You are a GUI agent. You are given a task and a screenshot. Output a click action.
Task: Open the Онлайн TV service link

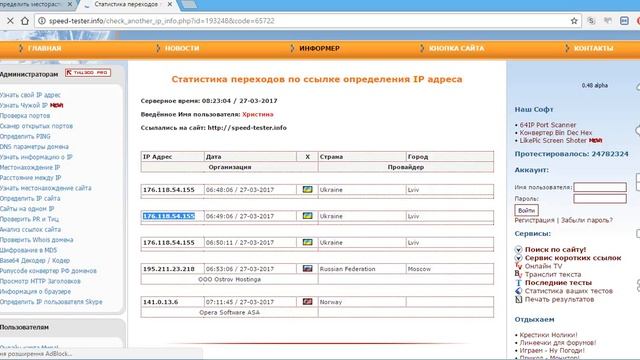click(543, 266)
